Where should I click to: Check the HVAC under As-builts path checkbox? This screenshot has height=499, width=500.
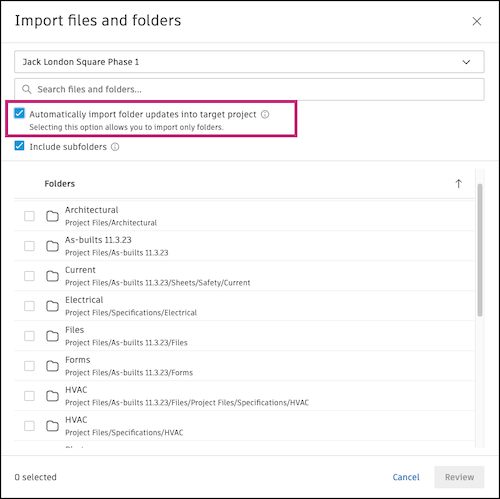pyautogui.click(x=29, y=396)
